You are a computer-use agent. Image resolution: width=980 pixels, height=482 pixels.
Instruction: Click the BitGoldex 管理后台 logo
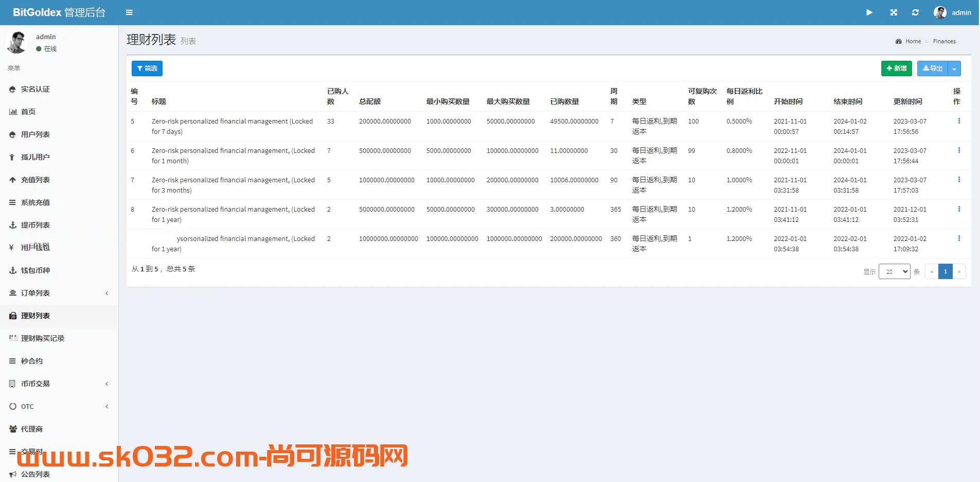[59, 12]
